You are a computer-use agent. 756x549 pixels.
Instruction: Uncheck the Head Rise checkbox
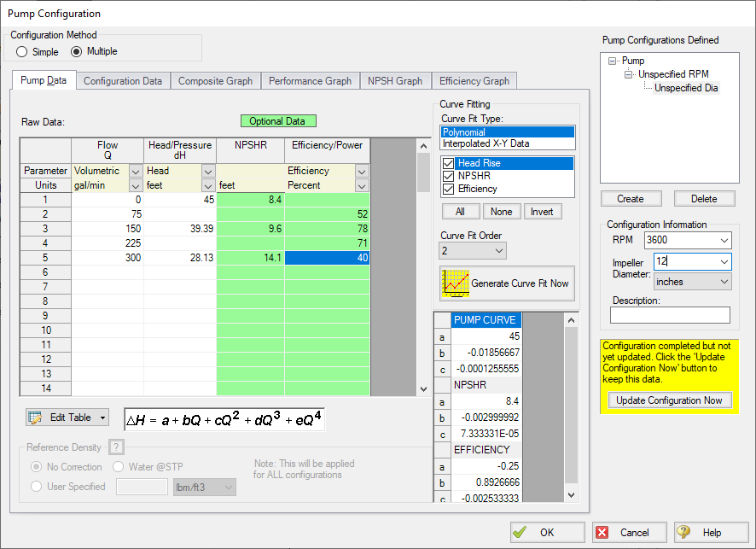click(x=448, y=163)
